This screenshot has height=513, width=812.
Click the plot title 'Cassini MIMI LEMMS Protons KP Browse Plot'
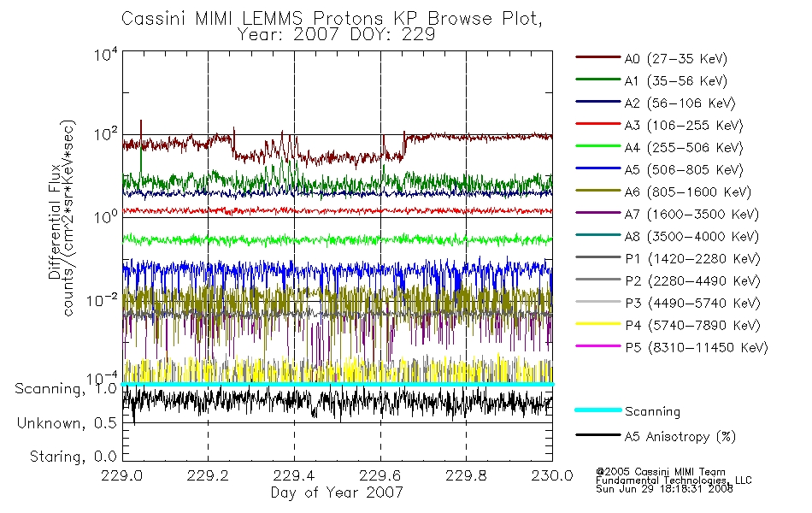click(x=332, y=19)
